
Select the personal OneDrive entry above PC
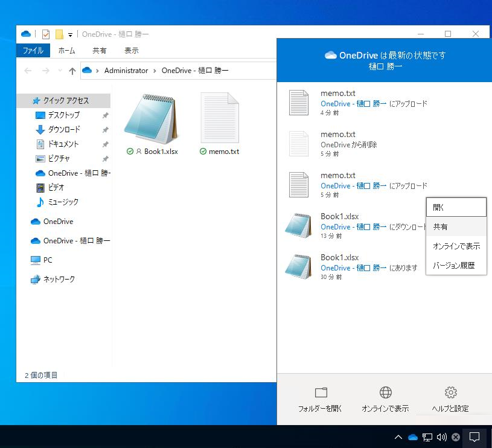point(52,222)
